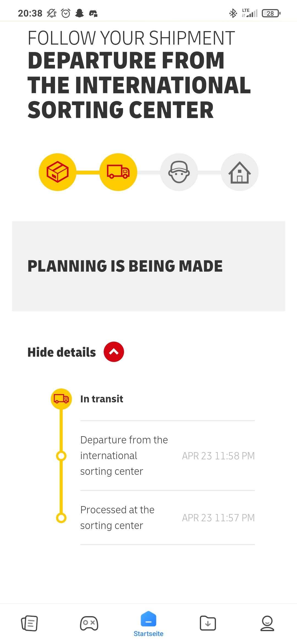Tap the In transit heading
This screenshot has height=644, width=297.
[102, 399]
